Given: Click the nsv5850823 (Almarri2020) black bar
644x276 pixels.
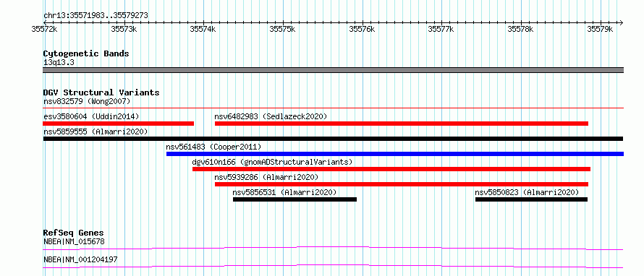Looking at the screenshot, I should coord(531,199).
